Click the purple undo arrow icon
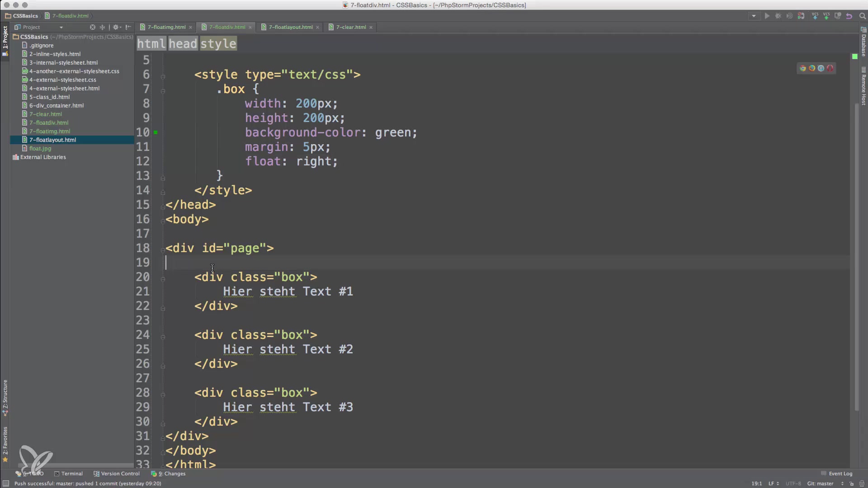 tap(849, 16)
